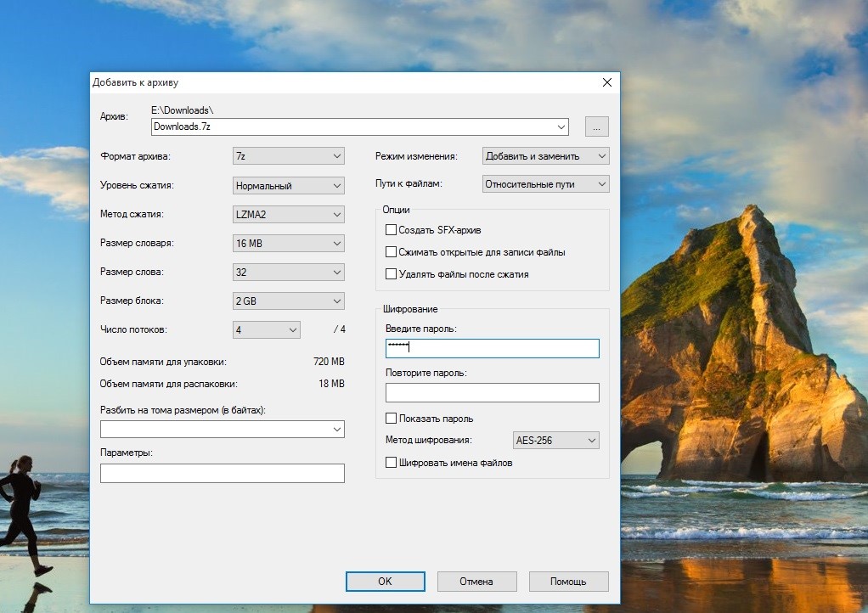Expand the Уровень сжатия dropdown
The width and height of the screenshot is (868, 613).
pyautogui.click(x=289, y=185)
